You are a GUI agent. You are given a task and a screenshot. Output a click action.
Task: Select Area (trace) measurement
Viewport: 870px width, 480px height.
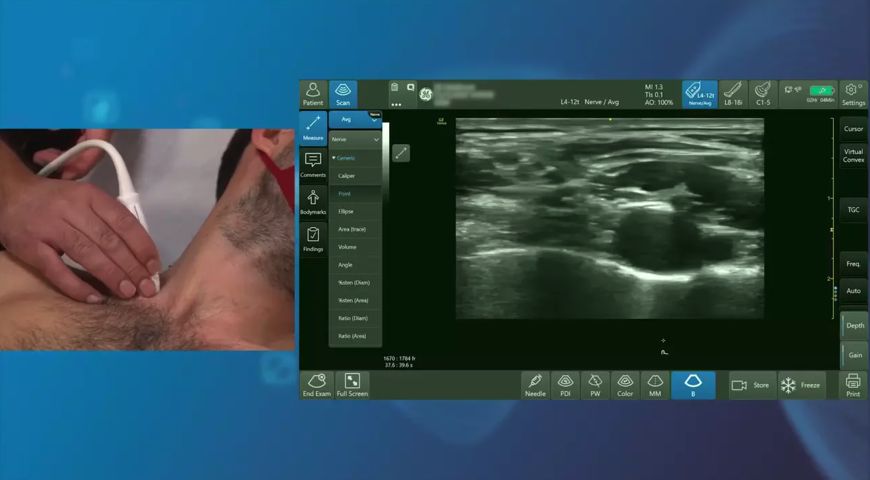tap(355, 229)
